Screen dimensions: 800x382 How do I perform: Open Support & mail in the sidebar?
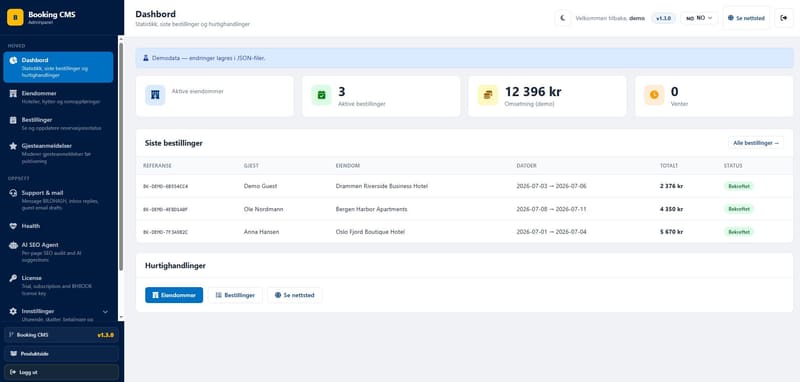58,200
